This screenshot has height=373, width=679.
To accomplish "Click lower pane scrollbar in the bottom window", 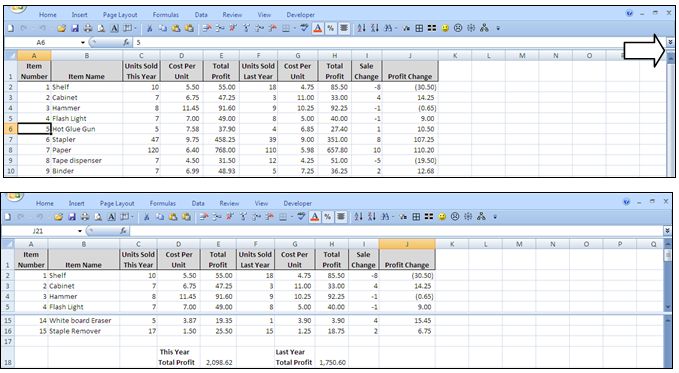I will point(668,341).
